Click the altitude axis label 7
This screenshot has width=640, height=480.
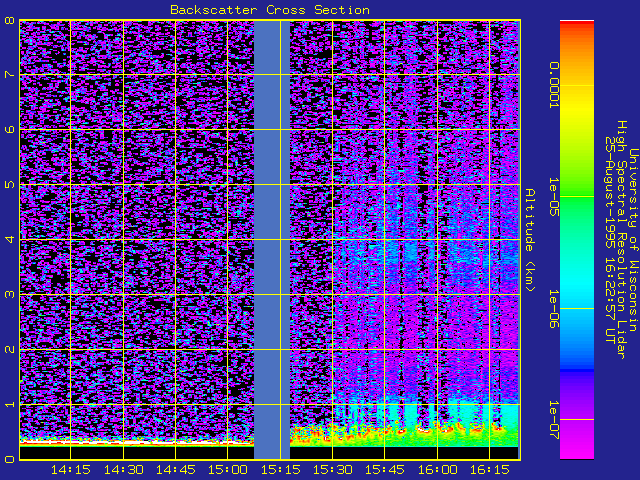[9, 75]
